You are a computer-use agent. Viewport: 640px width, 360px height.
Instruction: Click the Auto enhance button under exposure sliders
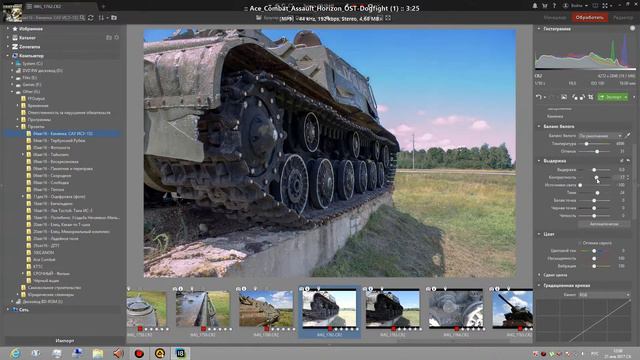[604, 224]
